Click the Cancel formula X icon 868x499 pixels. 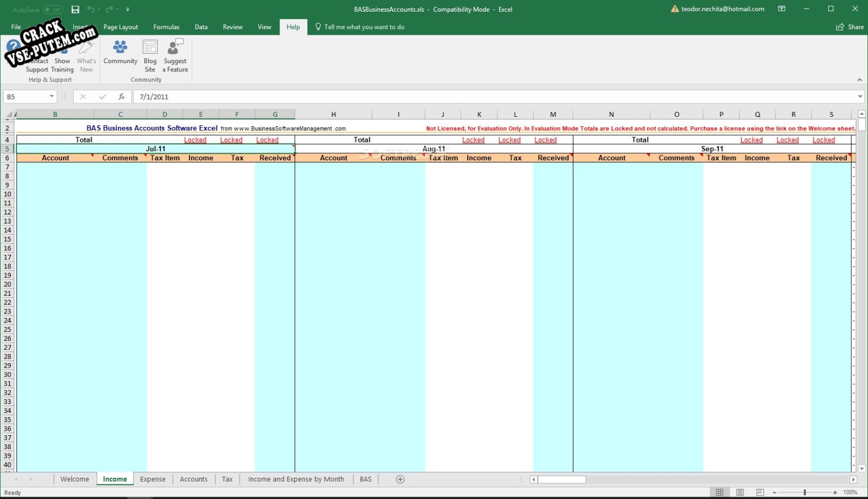pos(83,97)
